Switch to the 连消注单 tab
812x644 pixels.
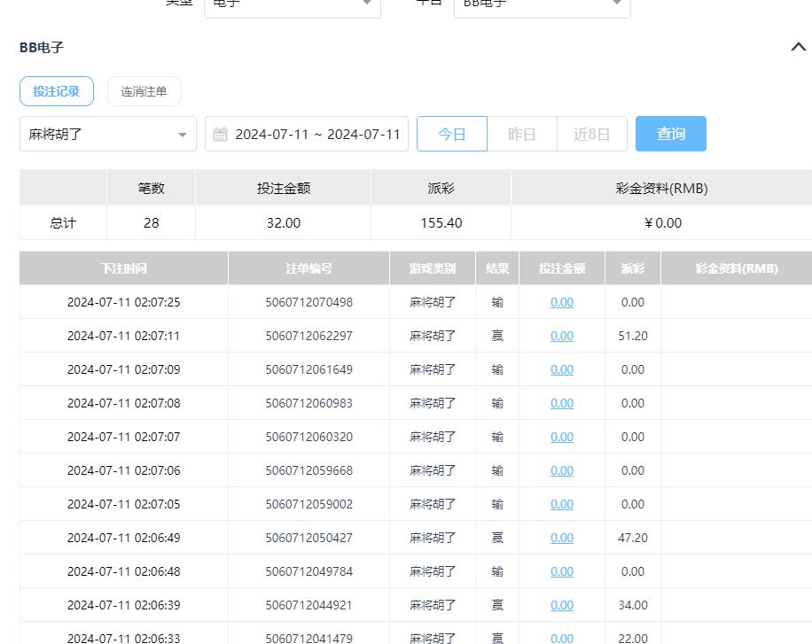pyautogui.click(x=144, y=91)
